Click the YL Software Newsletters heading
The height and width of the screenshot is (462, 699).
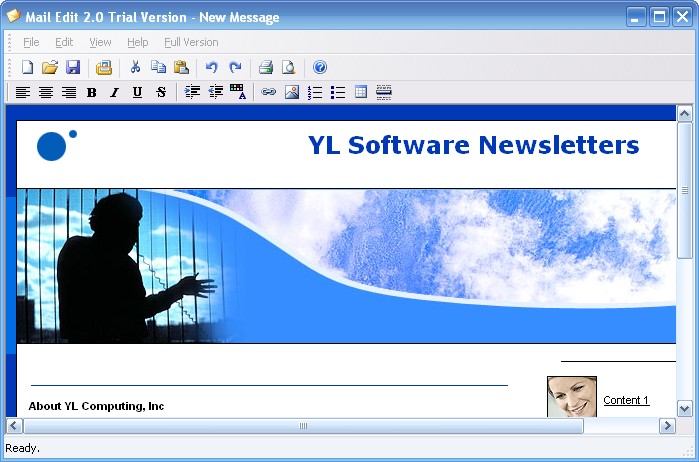(x=473, y=145)
